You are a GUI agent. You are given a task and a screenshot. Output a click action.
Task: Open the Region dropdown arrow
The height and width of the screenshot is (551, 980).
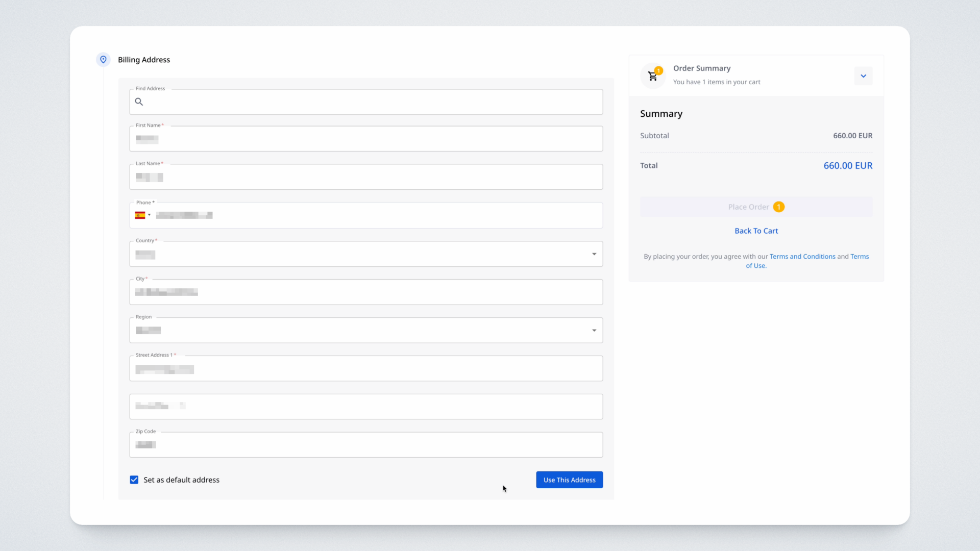click(594, 331)
